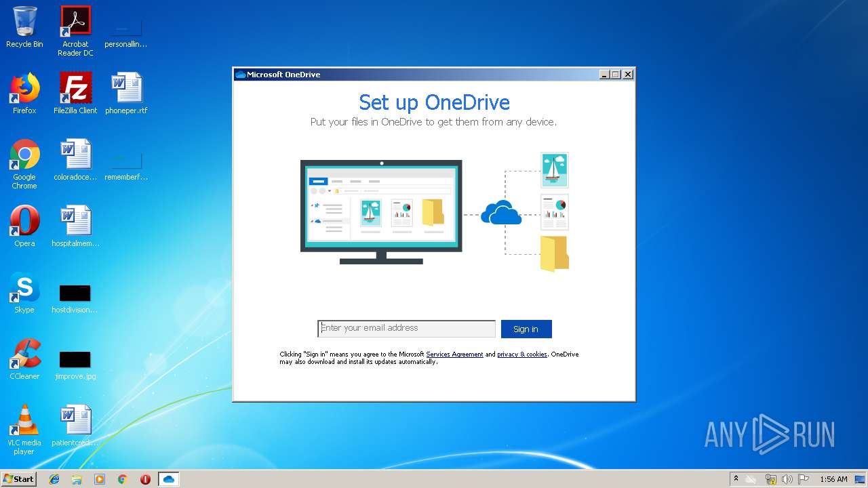
Task: Launch Chrome from the taskbar
Action: point(122,479)
